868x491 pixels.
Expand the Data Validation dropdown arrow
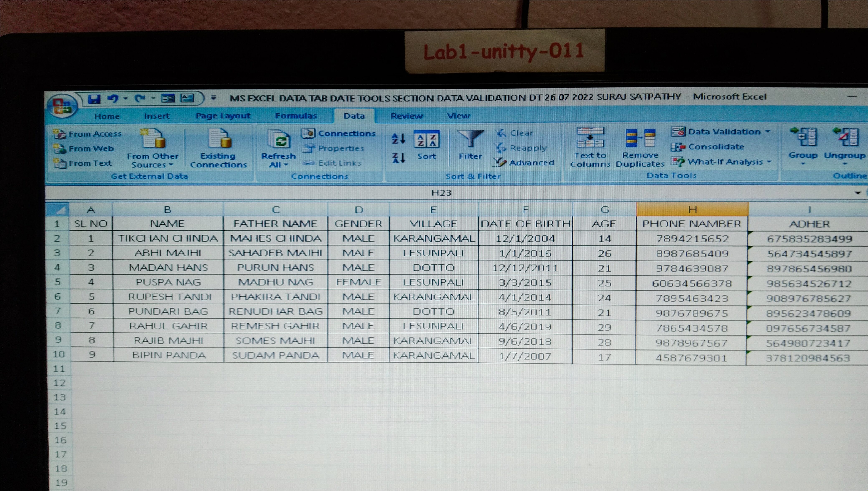pyautogui.click(x=768, y=131)
